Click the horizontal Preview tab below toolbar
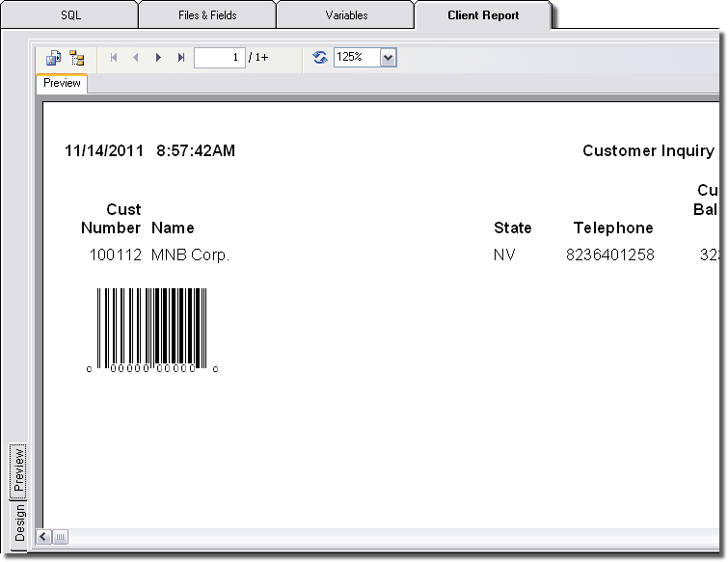This screenshot has height=562, width=728. pyautogui.click(x=62, y=84)
